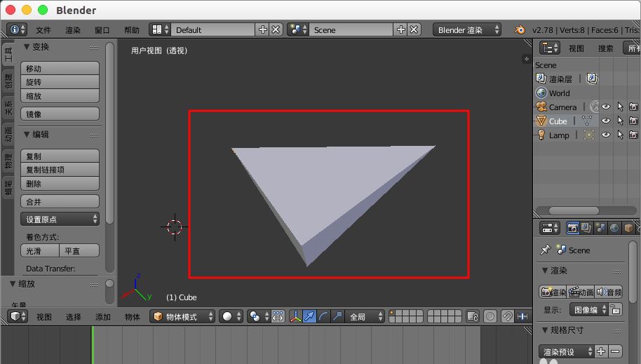
Task: Toggle Cube selectability cursor icon
Action: coord(620,121)
